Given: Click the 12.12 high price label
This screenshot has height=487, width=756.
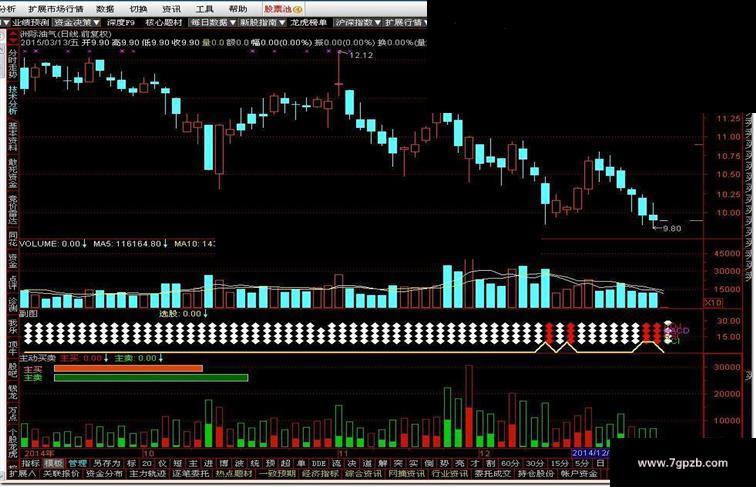Looking at the screenshot, I should pyautogui.click(x=361, y=55).
